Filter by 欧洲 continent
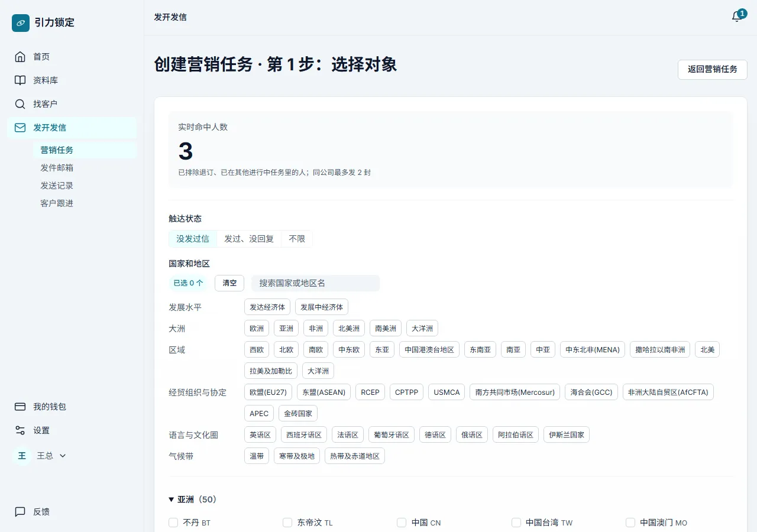 click(257, 329)
